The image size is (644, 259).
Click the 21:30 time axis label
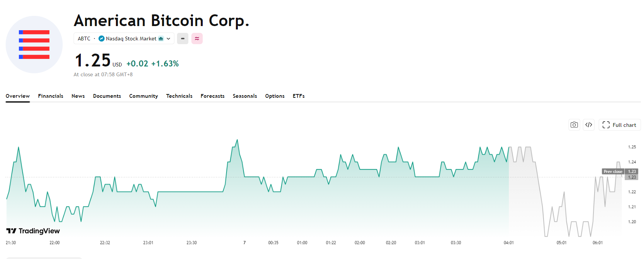point(11,243)
